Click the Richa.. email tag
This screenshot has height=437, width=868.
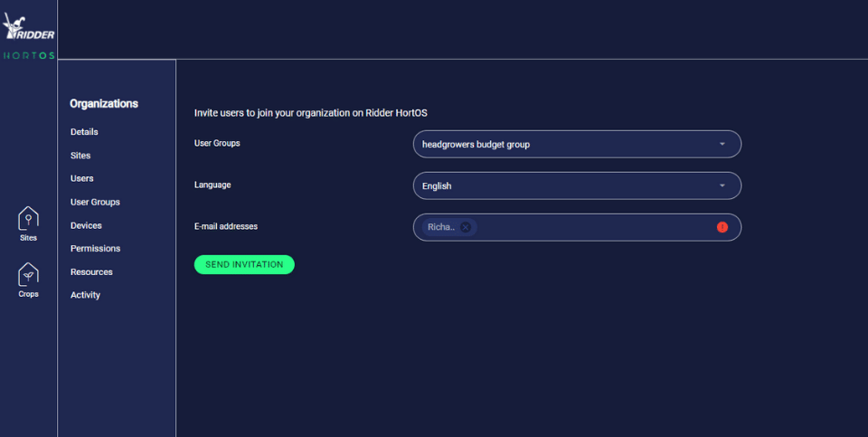[x=441, y=227]
